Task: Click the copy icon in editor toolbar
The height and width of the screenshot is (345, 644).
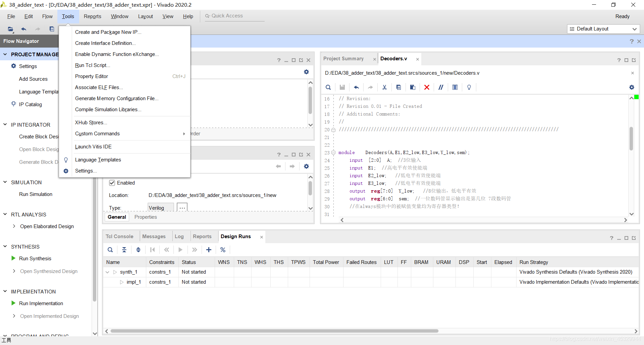Action: (398, 87)
